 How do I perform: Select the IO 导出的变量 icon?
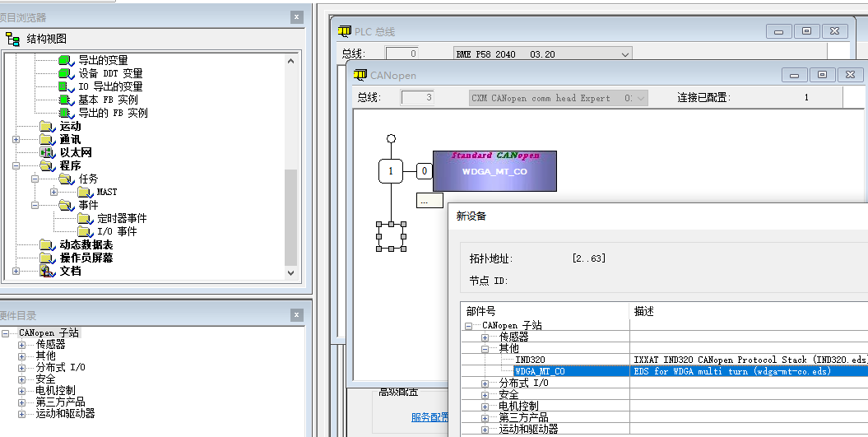(67, 86)
